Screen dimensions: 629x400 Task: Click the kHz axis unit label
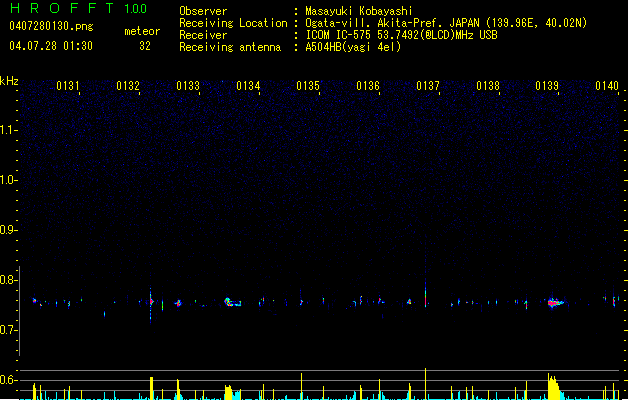(9, 81)
